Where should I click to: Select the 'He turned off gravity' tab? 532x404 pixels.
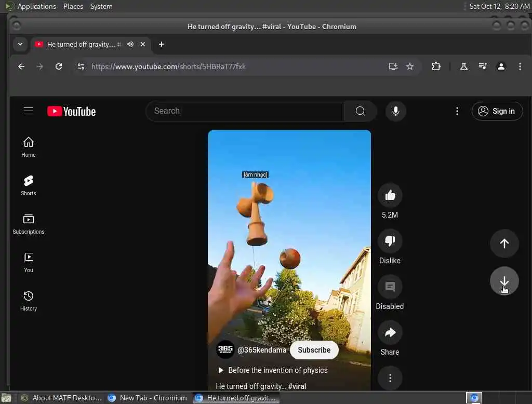click(x=82, y=45)
